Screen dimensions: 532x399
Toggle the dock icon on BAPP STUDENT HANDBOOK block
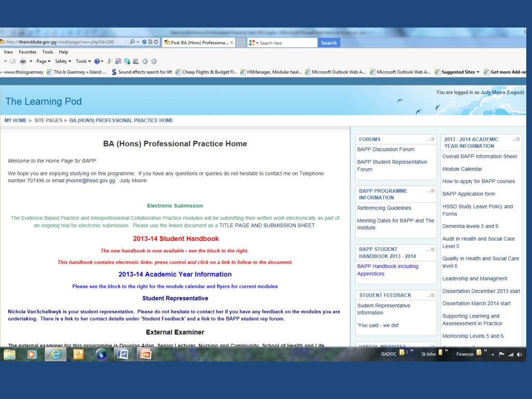(432, 249)
